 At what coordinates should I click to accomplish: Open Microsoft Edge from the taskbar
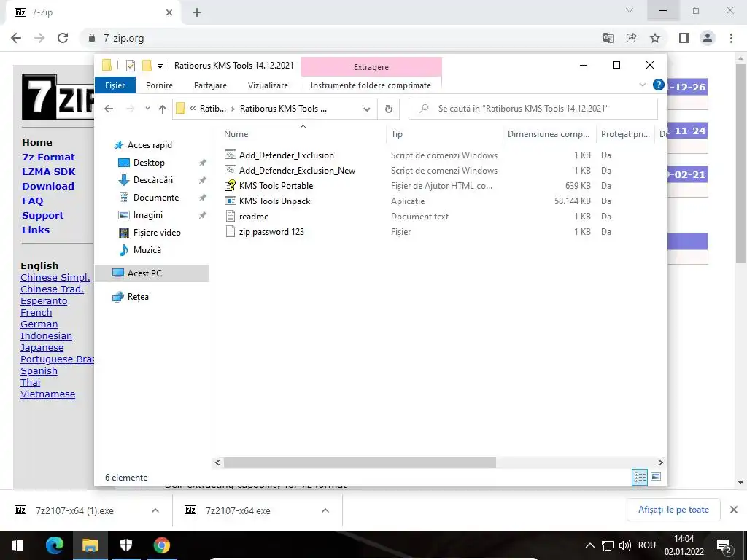54,545
